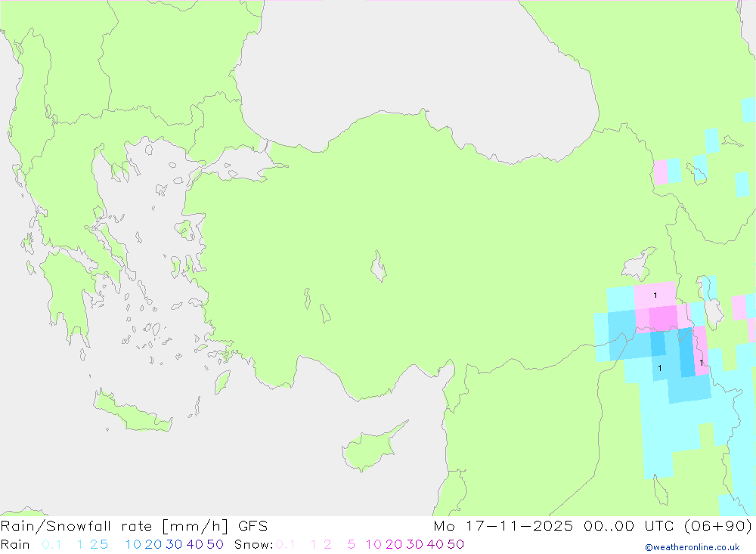Click the date "Mo 17-11-2025"
The width and height of the screenshot is (756, 554).
(503, 526)
